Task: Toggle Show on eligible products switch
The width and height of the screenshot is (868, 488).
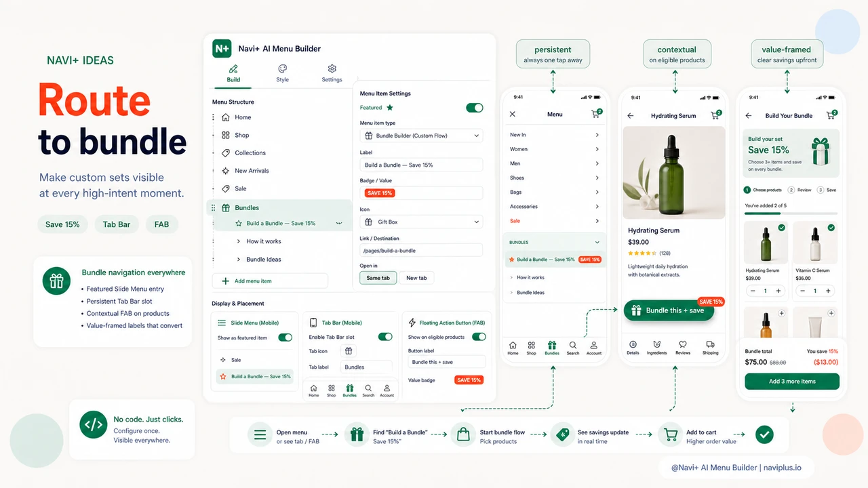Action: coord(479,337)
